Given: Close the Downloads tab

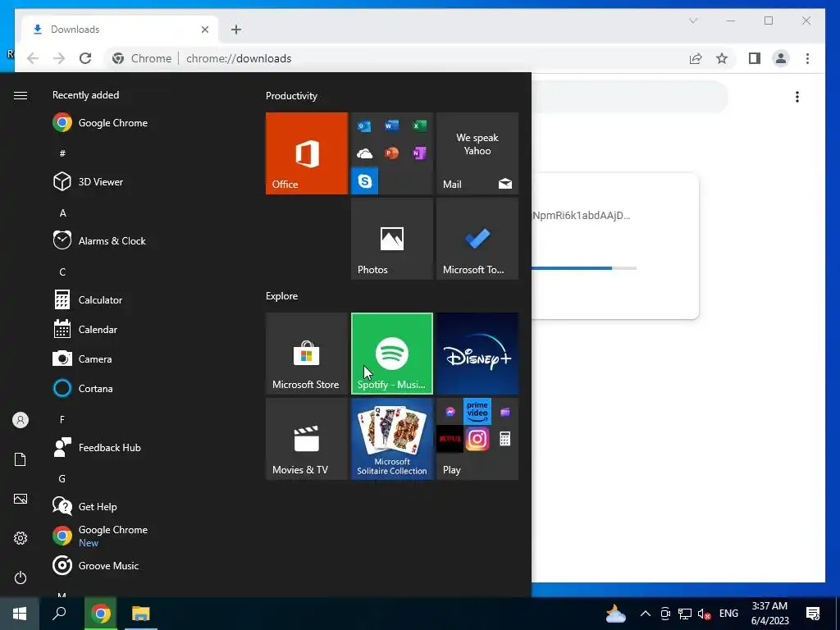Looking at the screenshot, I should (x=204, y=30).
